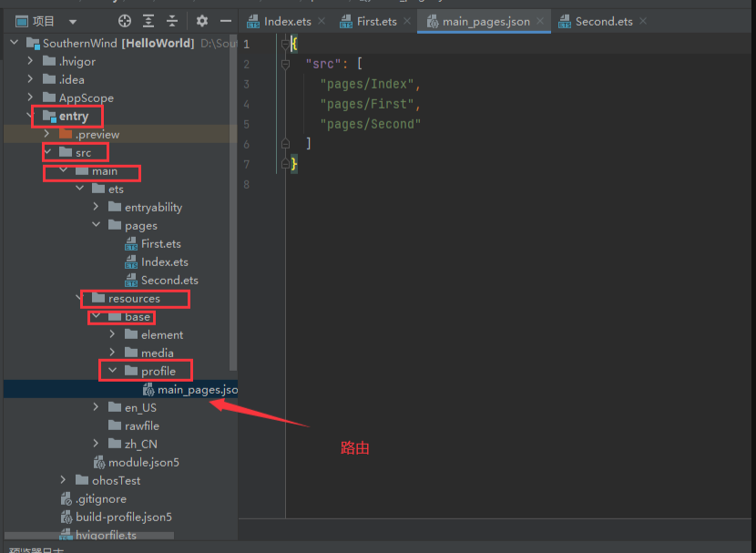Click the "pages/Index" string in editor

tap(367, 84)
